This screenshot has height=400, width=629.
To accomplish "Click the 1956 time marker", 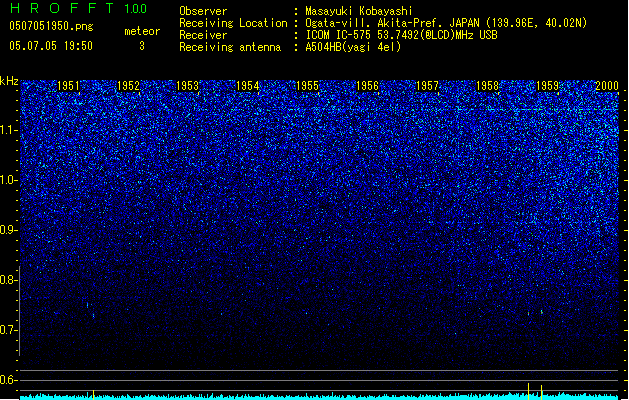I will point(367,86).
